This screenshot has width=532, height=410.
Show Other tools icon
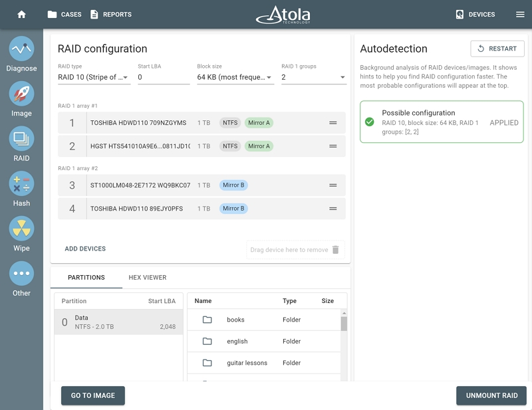coord(21,273)
